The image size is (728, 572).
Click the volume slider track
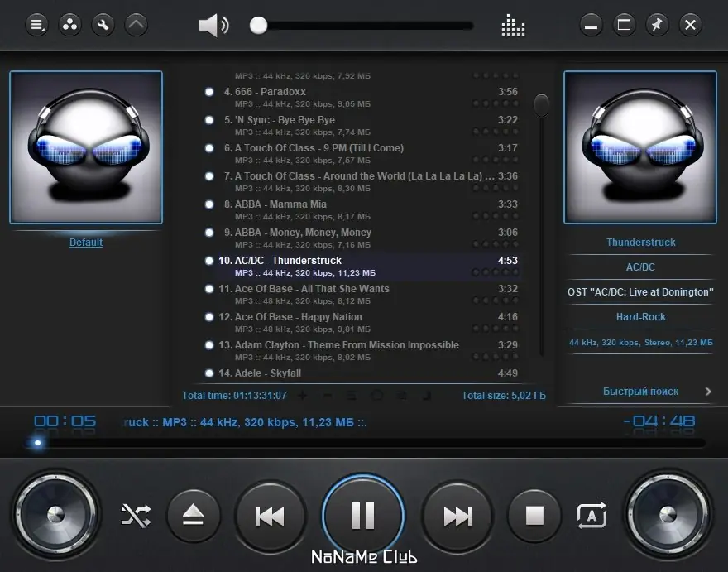click(x=362, y=26)
